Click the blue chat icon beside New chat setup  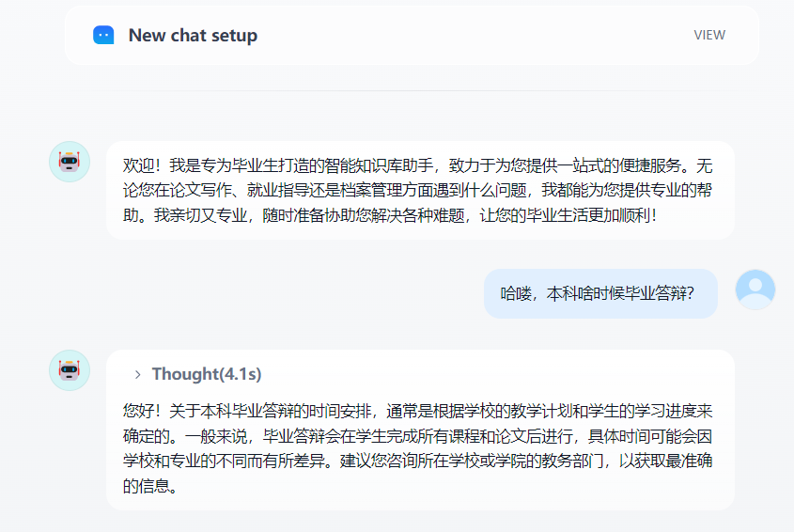(103, 36)
